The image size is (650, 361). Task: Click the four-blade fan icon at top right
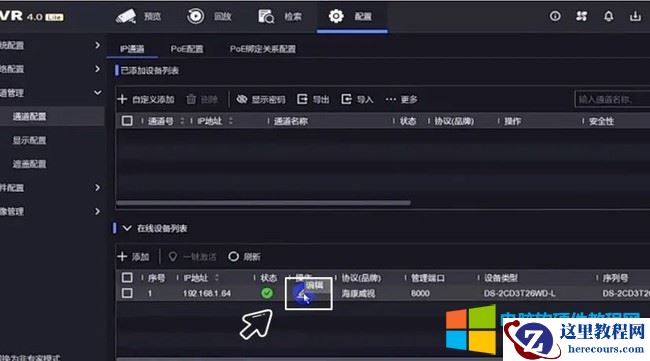pos(582,16)
